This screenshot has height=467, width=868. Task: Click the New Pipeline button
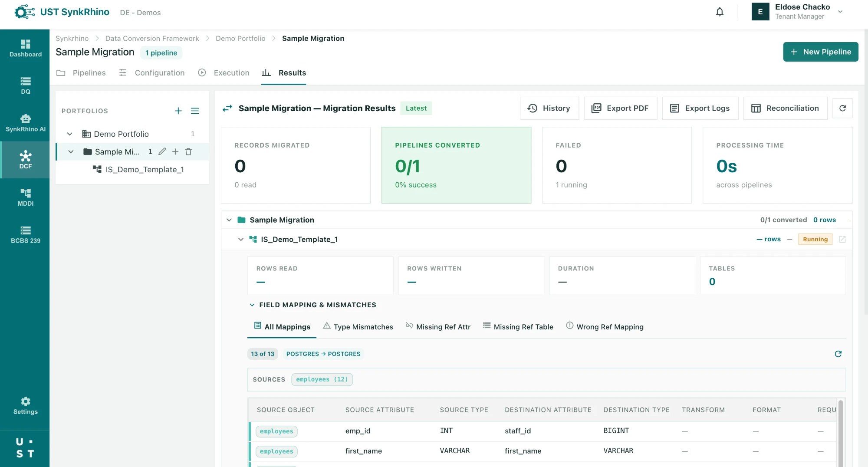point(820,52)
